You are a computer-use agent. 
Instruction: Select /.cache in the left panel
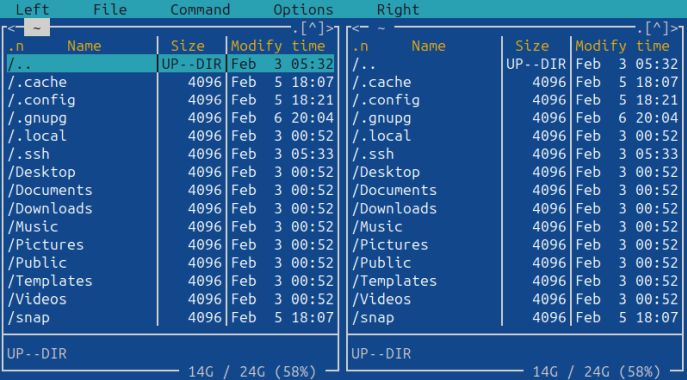click(170, 82)
